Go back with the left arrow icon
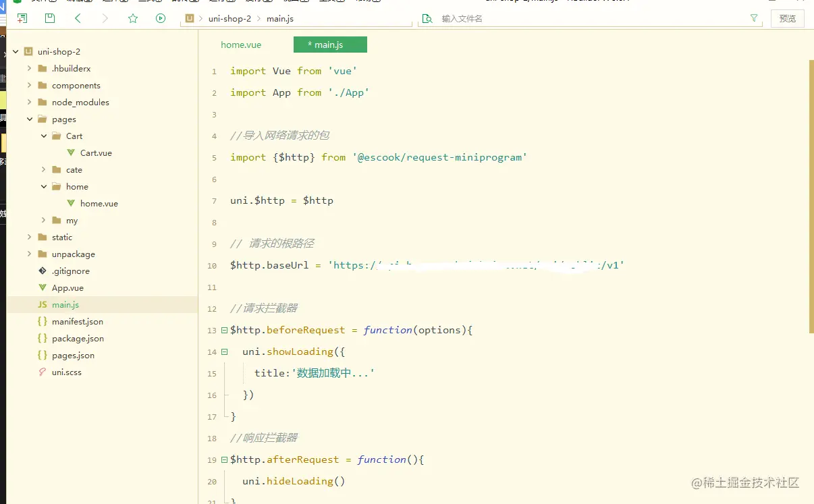Viewport: 814px width, 504px height. pyautogui.click(x=78, y=18)
